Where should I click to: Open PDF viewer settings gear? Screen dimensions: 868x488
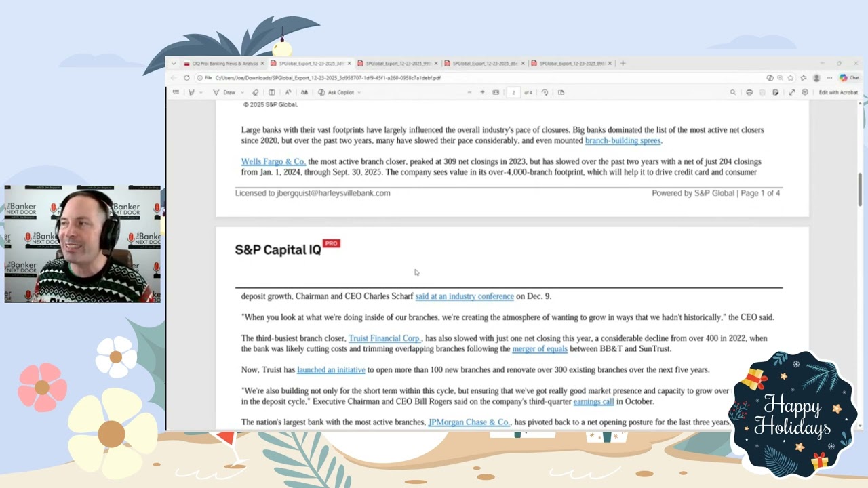click(805, 92)
